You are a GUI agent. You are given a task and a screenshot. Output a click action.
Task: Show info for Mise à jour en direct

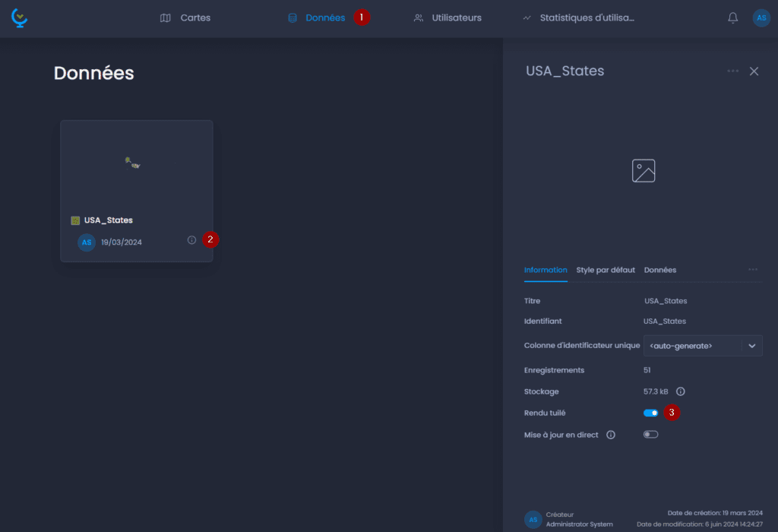(x=611, y=435)
